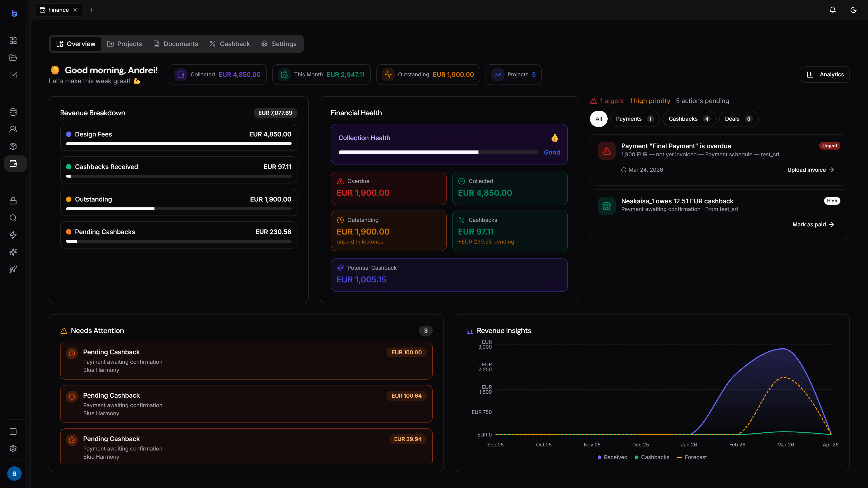Open the rocket icon in sidebar
868x488 pixels.
click(13, 270)
